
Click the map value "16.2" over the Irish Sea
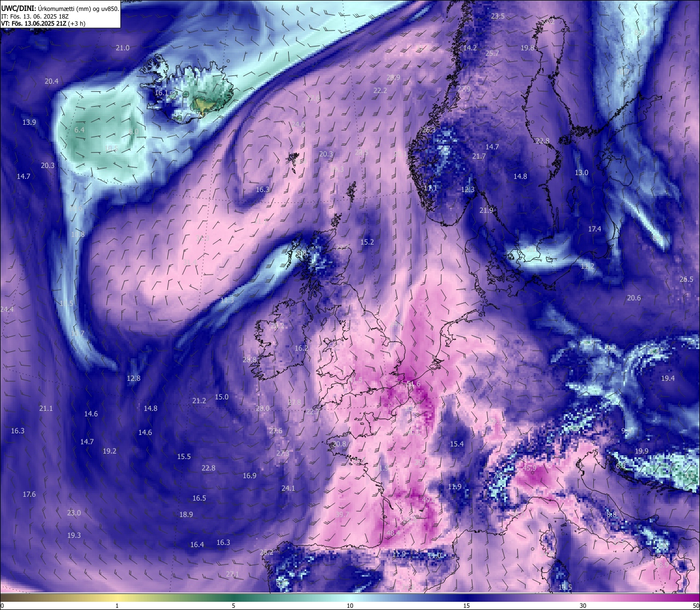tap(301, 348)
